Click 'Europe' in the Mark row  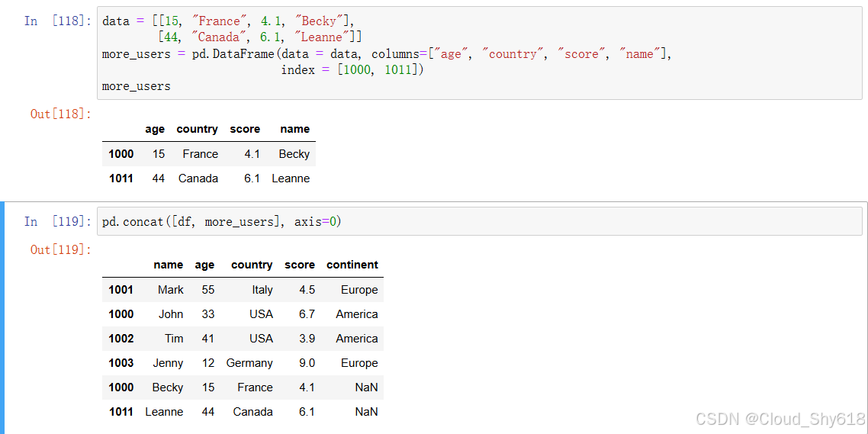pos(360,290)
